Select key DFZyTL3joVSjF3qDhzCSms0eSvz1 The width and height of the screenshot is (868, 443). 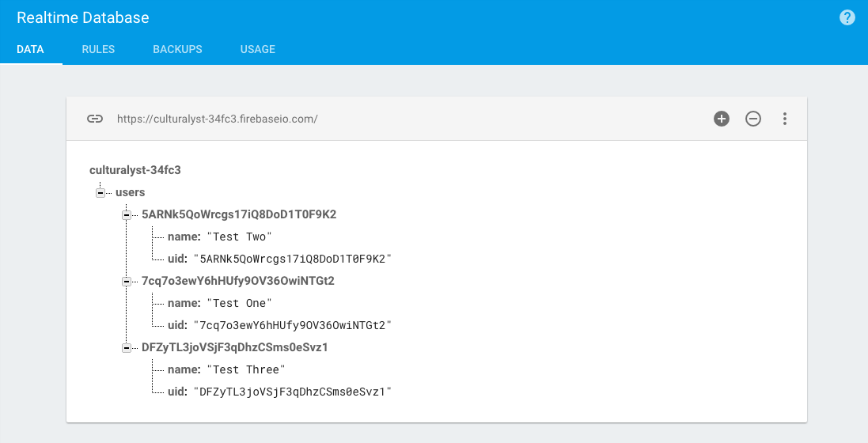235,347
